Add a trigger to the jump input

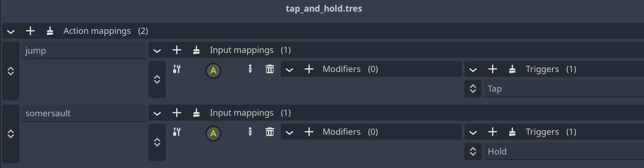(x=493, y=69)
